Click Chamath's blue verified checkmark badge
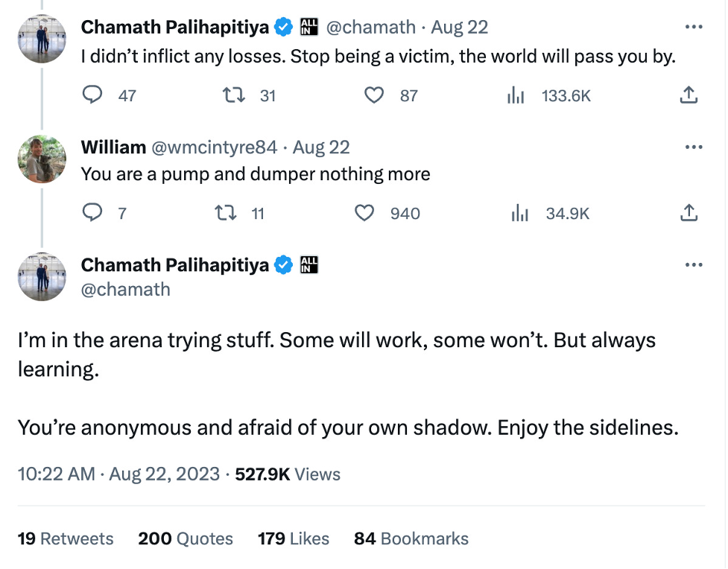Image resolution: width=728 pixels, height=569 pixels. pyautogui.click(x=282, y=27)
